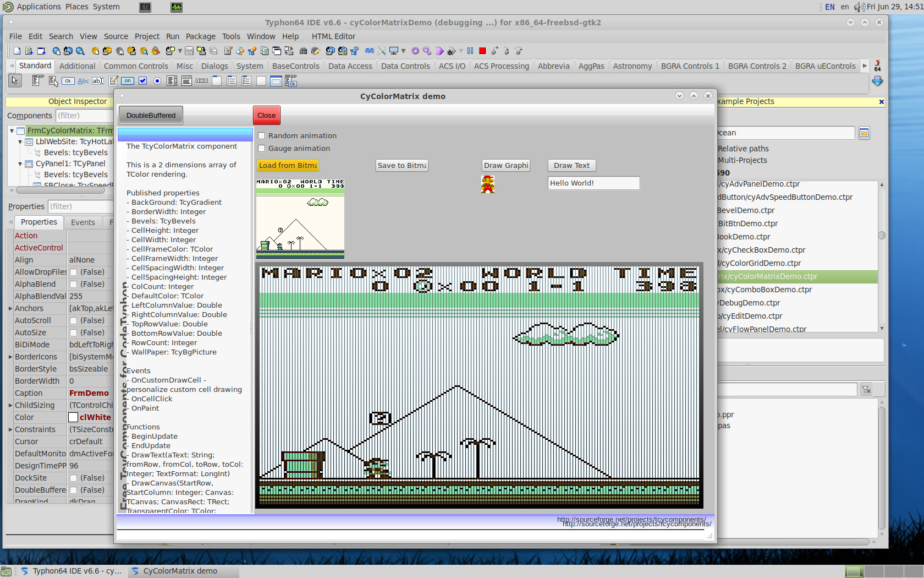The height and width of the screenshot is (578, 924).
Task: Click the clWhite color swatch in the Color property
Action: (x=73, y=417)
